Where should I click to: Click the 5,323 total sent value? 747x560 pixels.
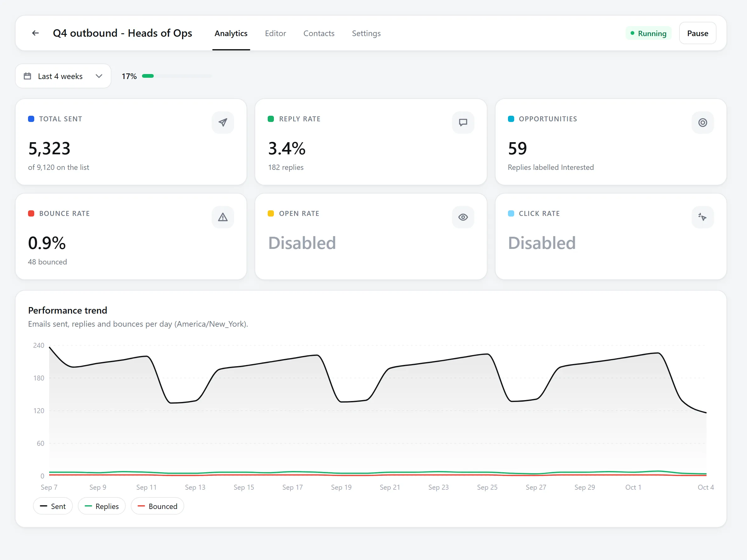[49, 148]
